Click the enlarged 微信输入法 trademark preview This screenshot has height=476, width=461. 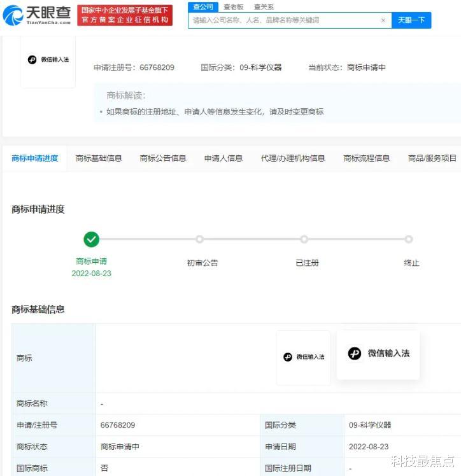[x=378, y=354]
